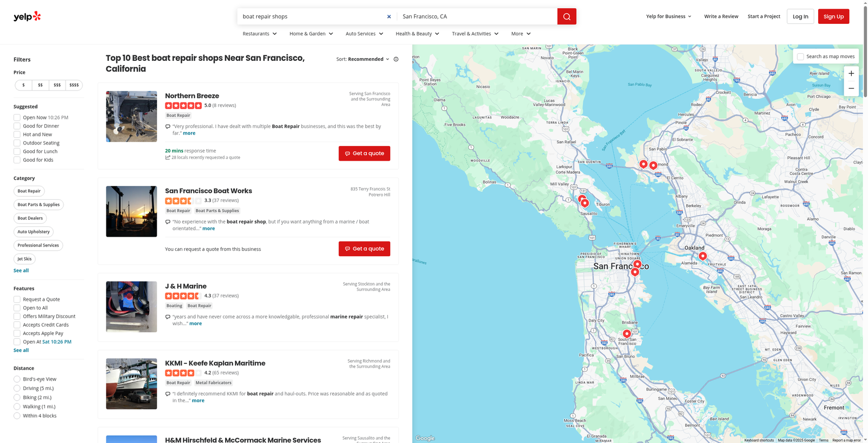This screenshot has width=868, height=443.
Task: Check Good for Dinner filter
Action: click(17, 126)
